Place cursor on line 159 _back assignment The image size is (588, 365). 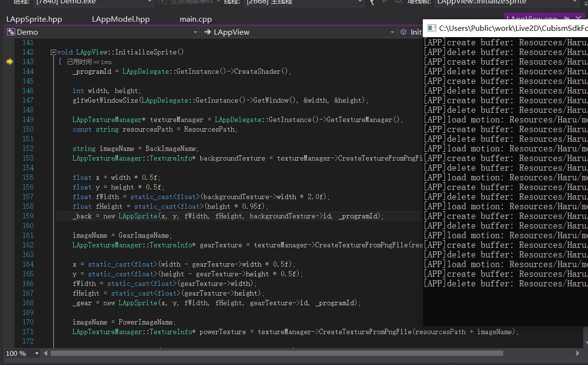pyautogui.click(x=82, y=216)
